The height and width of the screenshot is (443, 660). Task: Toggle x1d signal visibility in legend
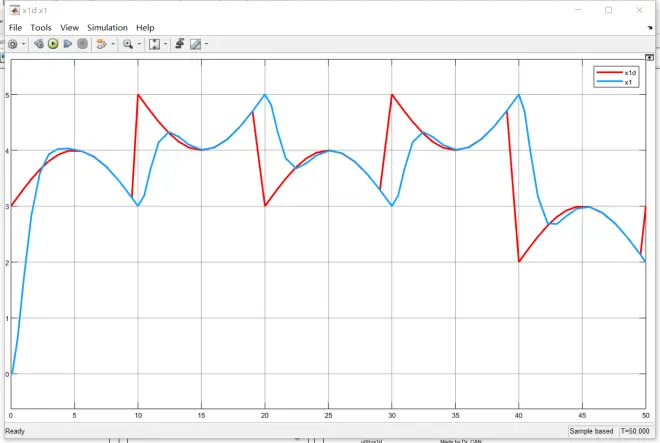pos(630,73)
